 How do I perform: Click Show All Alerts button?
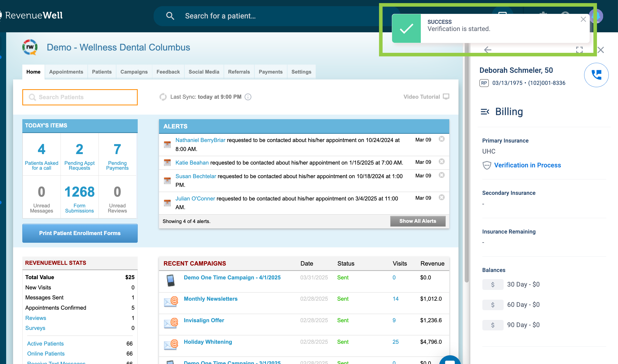click(x=418, y=221)
